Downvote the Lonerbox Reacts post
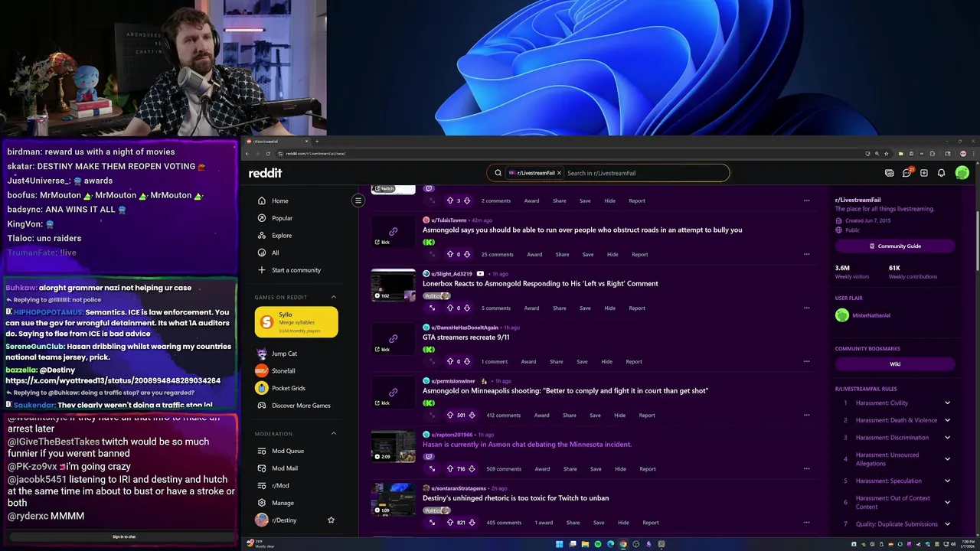 tap(466, 308)
